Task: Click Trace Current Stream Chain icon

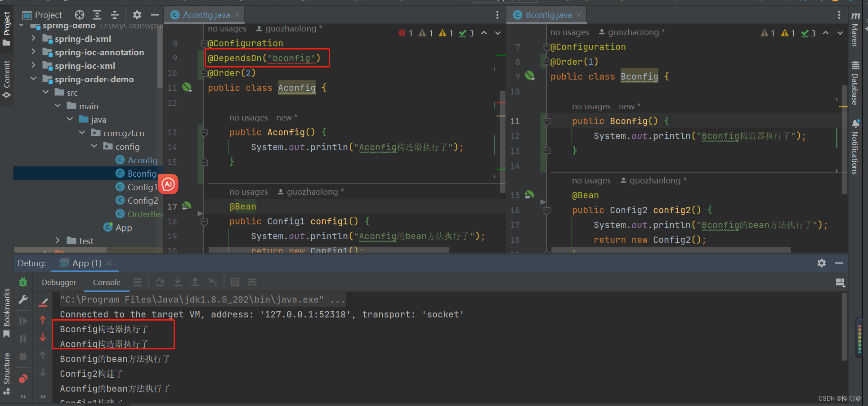Action: tap(252, 282)
